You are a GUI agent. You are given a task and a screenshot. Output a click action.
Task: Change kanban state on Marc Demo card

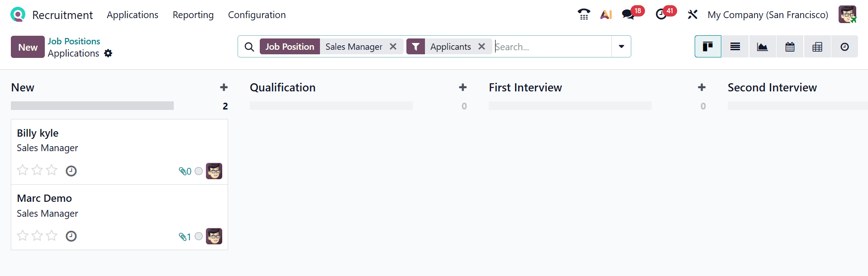point(199,236)
